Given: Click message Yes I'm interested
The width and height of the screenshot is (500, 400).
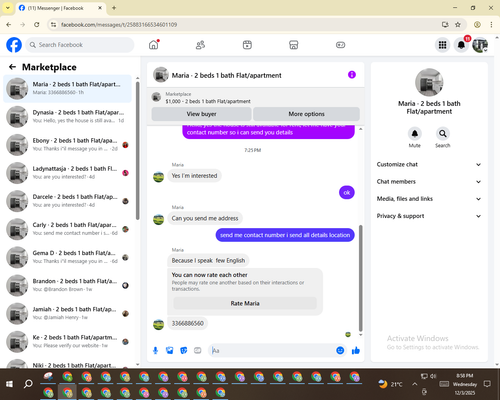Looking at the screenshot, I should pyautogui.click(x=194, y=176).
